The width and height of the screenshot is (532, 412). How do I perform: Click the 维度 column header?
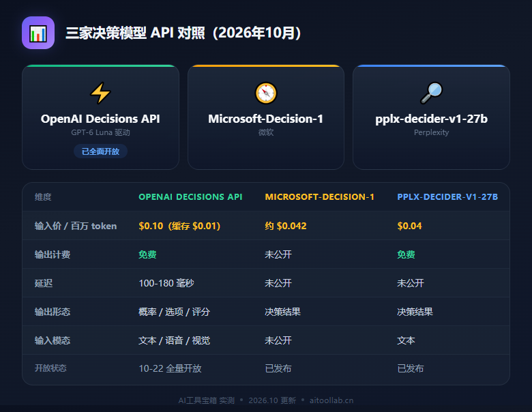43,197
